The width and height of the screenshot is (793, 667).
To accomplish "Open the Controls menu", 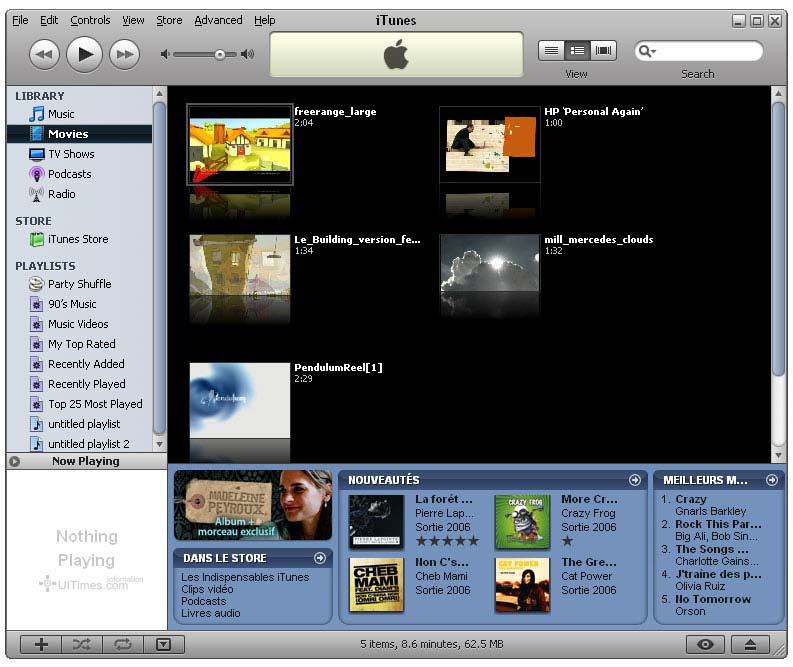I will click(90, 20).
